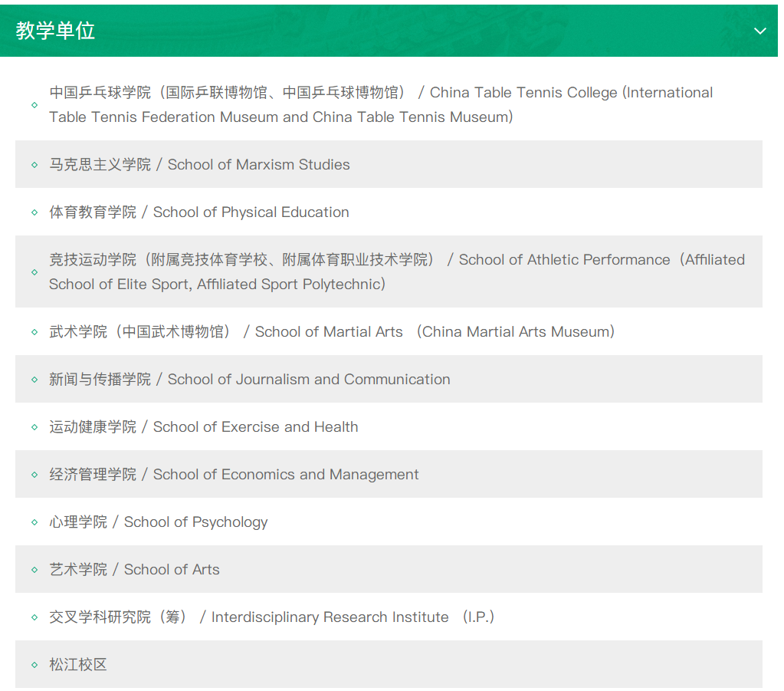
Task: Click diamond bullet beside 马克思主义学院
Action: (x=34, y=165)
